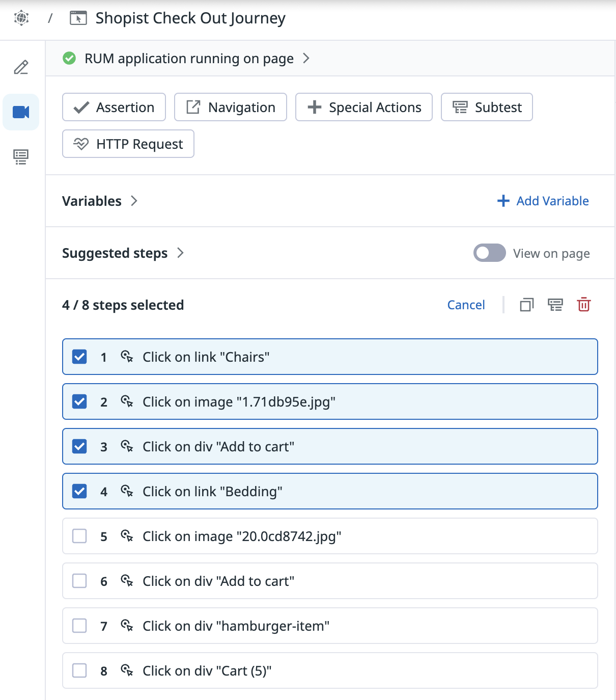The width and height of the screenshot is (616, 700).
Task: Duplicate selected steps with the copy icon
Action: [527, 305]
